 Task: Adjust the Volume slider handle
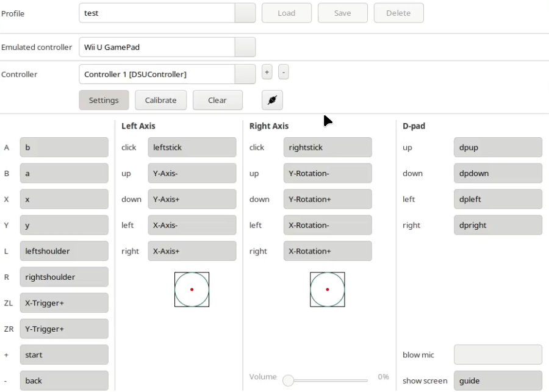(x=288, y=380)
